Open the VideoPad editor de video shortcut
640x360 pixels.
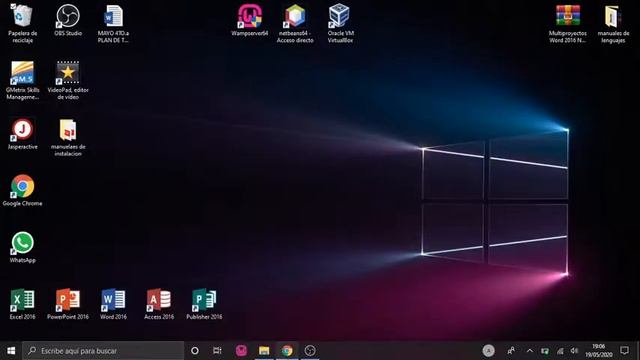point(68,80)
